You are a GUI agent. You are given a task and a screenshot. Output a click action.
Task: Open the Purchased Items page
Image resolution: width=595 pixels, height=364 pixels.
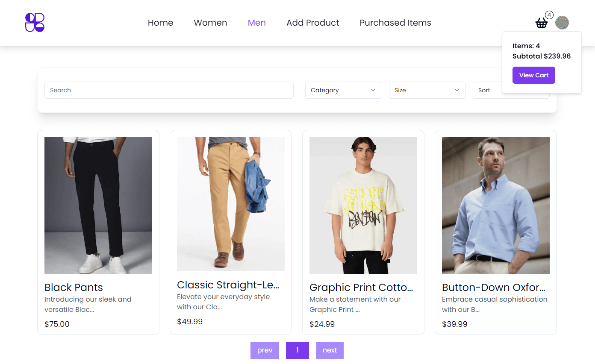point(395,23)
